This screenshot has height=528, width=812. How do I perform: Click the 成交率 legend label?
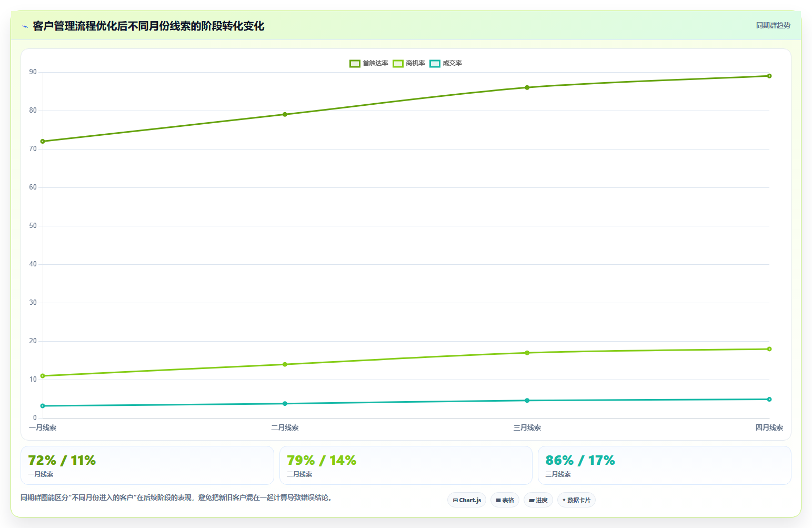(452, 63)
